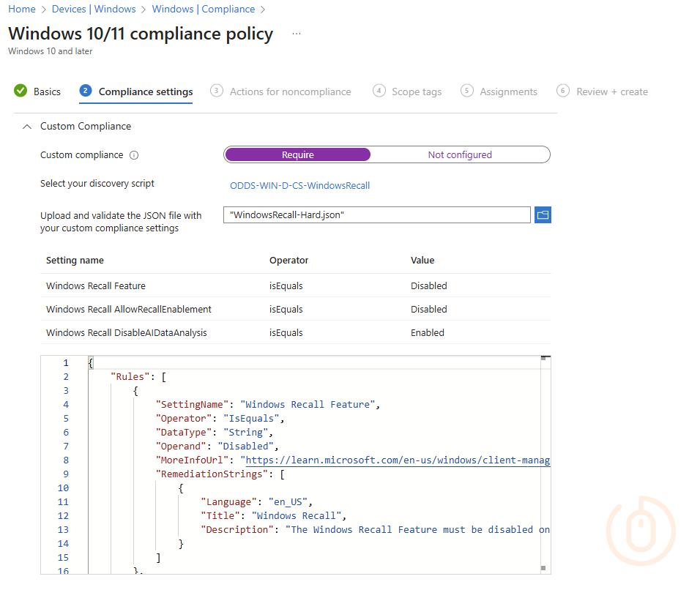
Task: Toggle the Require/Not configured selector
Action: [x=386, y=154]
